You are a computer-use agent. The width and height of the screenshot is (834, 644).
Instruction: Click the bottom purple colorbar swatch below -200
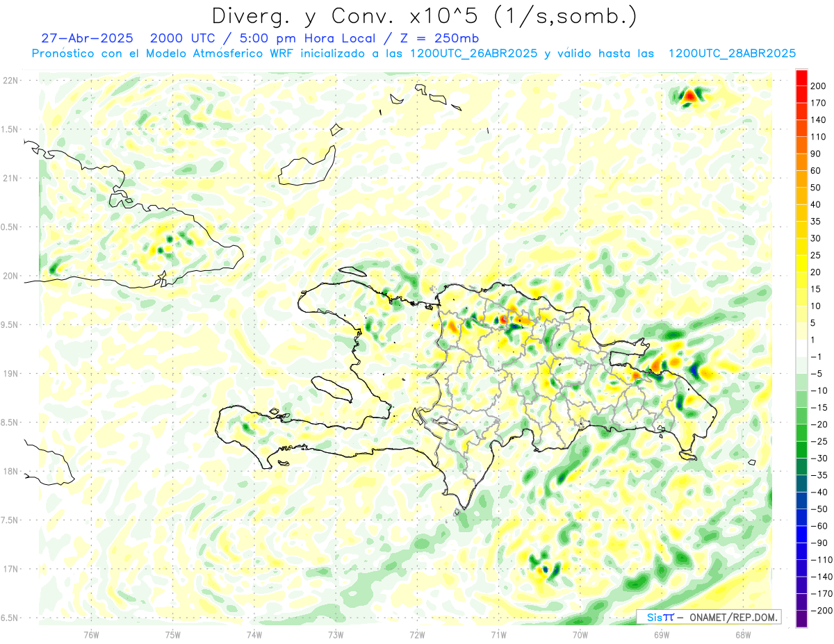click(801, 619)
